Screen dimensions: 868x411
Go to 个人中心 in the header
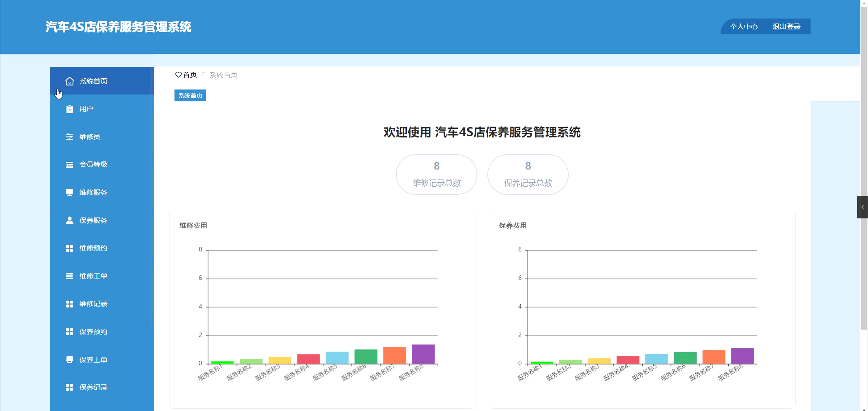(x=744, y=27)
